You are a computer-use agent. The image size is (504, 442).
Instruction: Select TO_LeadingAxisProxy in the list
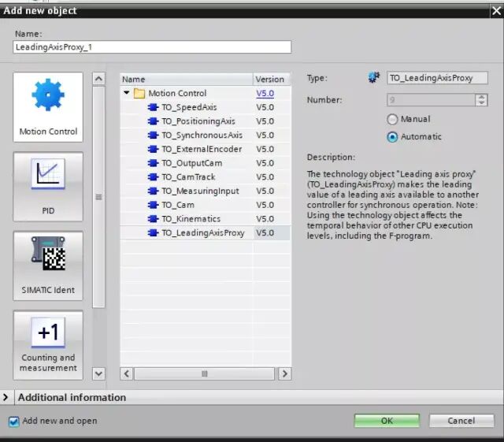click(205, 233)
